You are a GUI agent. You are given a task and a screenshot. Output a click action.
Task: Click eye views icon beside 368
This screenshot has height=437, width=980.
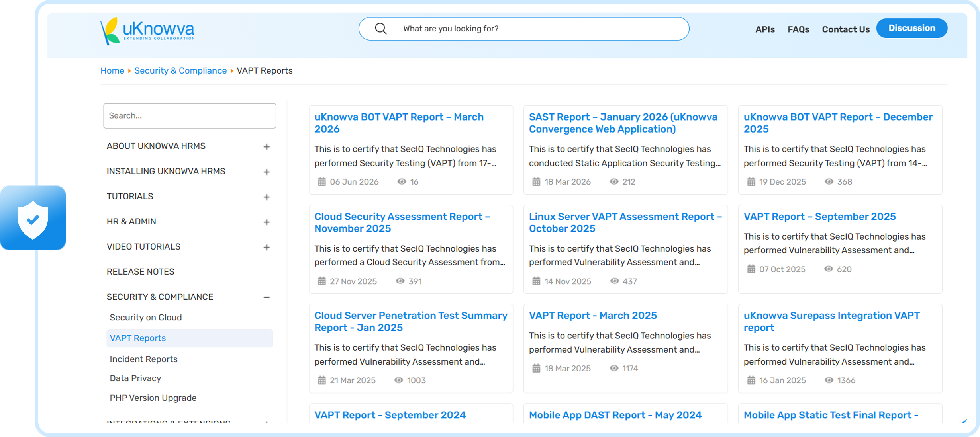[x=829, y=182]
